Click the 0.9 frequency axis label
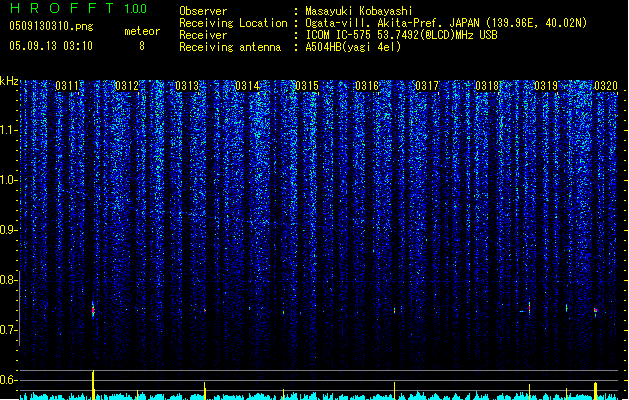Viewport: 629px width, 400px height. pos(8,230)
